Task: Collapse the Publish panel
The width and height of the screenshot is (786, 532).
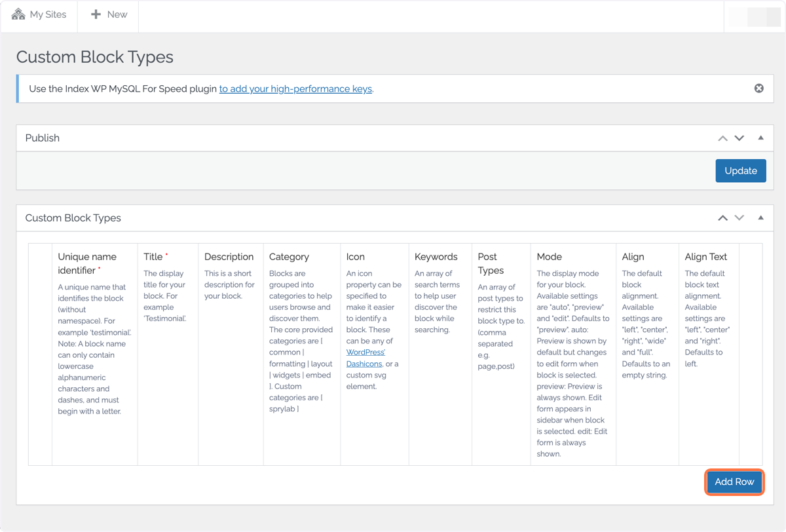Action: click(x=760, y=138)
